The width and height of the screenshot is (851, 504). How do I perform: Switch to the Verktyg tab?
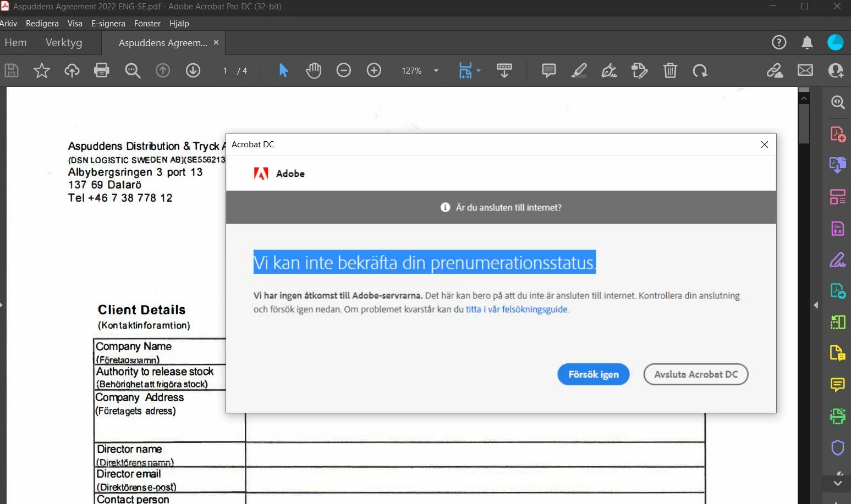(64, 42)
